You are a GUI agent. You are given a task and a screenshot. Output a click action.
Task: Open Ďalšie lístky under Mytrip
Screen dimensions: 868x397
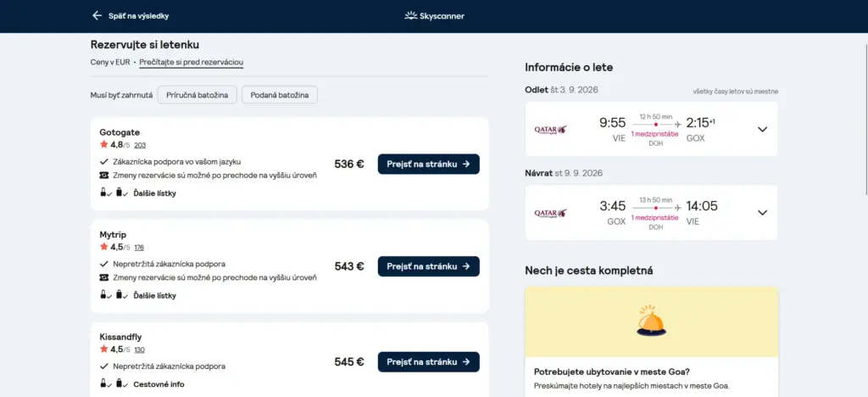(x=154, y=296)
